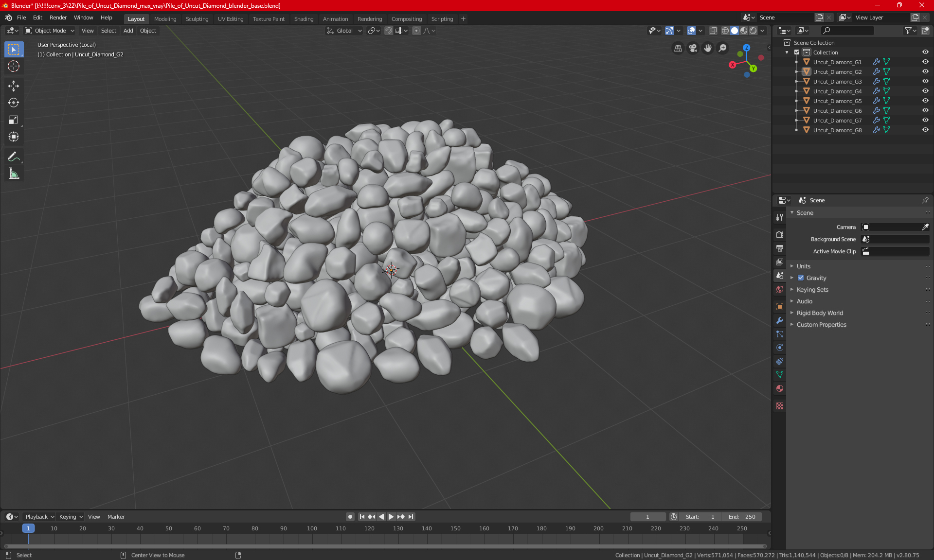
Task: Open the File menu
Action: [21, 17]
